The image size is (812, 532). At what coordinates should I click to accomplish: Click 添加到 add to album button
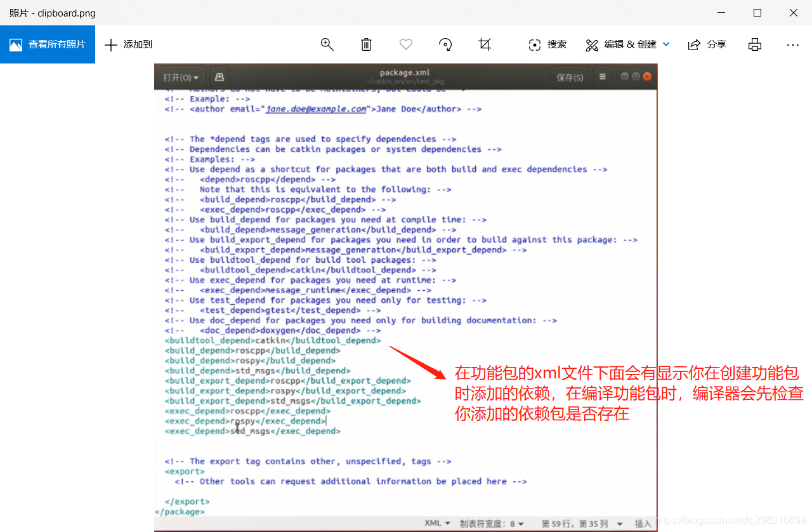(128, 44)
